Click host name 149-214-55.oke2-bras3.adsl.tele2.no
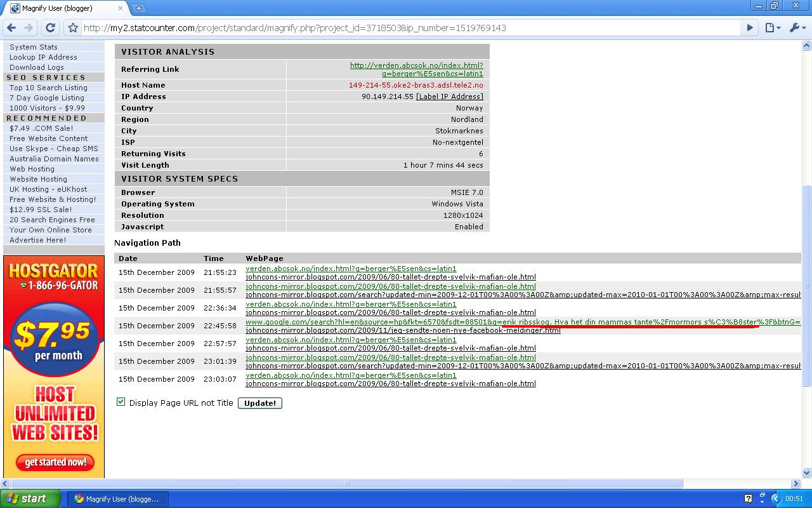Image resolution: width=812 pixels, height=508 pixels. 416,85
